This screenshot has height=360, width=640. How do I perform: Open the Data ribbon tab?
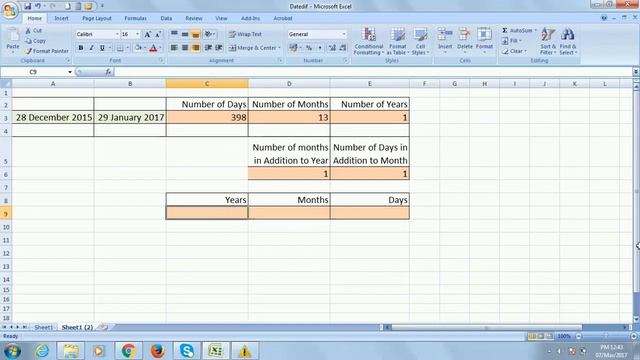(166, 18)
